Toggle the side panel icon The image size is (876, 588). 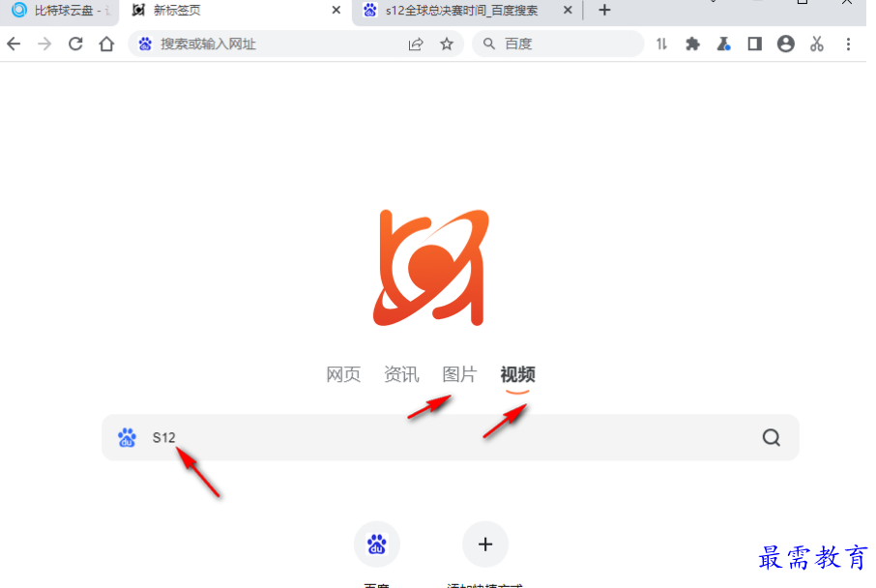pos(755,44)
